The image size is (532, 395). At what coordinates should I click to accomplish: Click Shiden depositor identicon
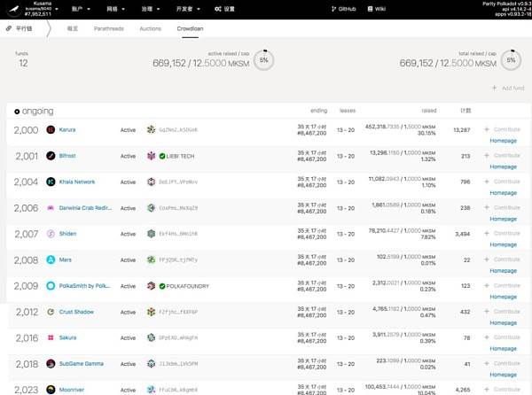(151, 234)
